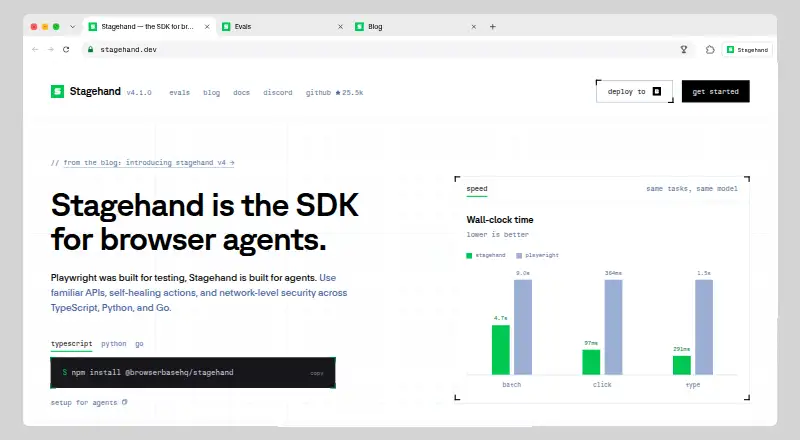Open a new tab with plus icon

[492, 27]
